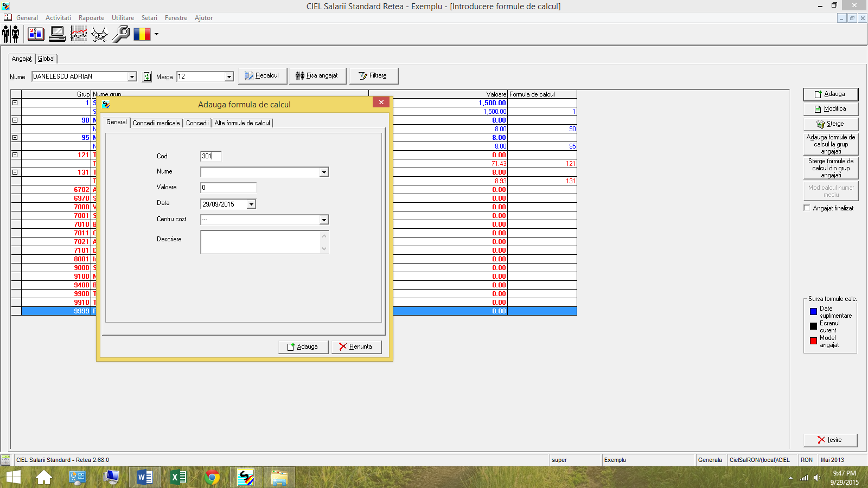
Task: Click the black Ecranul curent swatch
Action: [x=813, y=326]
